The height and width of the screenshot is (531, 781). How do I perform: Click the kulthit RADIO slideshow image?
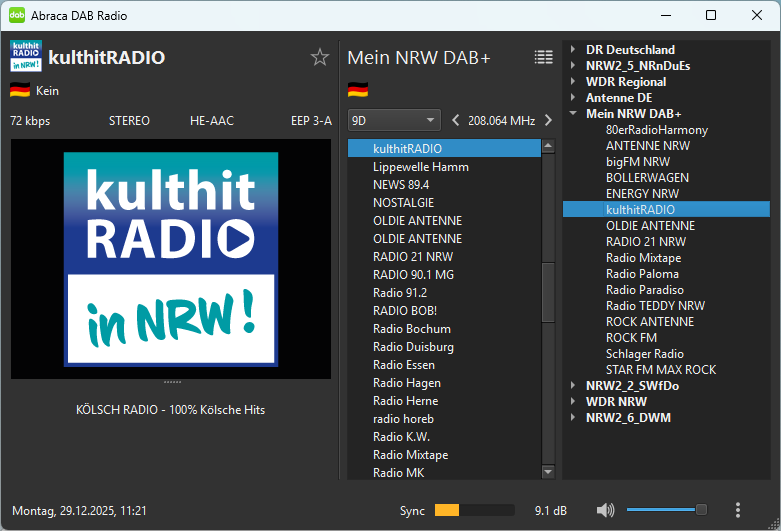tap(171, 259)
